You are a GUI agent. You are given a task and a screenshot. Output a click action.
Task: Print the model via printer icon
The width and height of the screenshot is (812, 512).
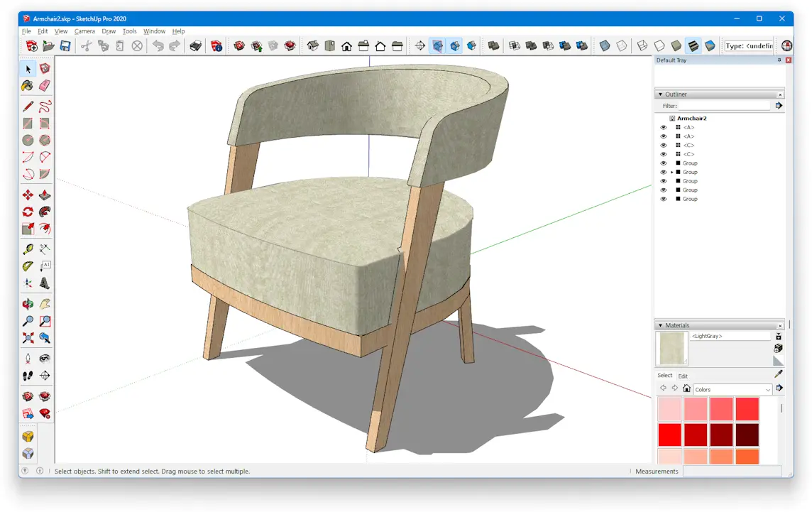[x=195, y=46]
